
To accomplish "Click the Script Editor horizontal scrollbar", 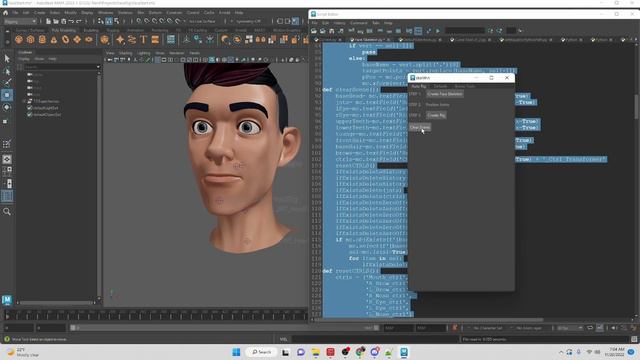I will (429, 320).
